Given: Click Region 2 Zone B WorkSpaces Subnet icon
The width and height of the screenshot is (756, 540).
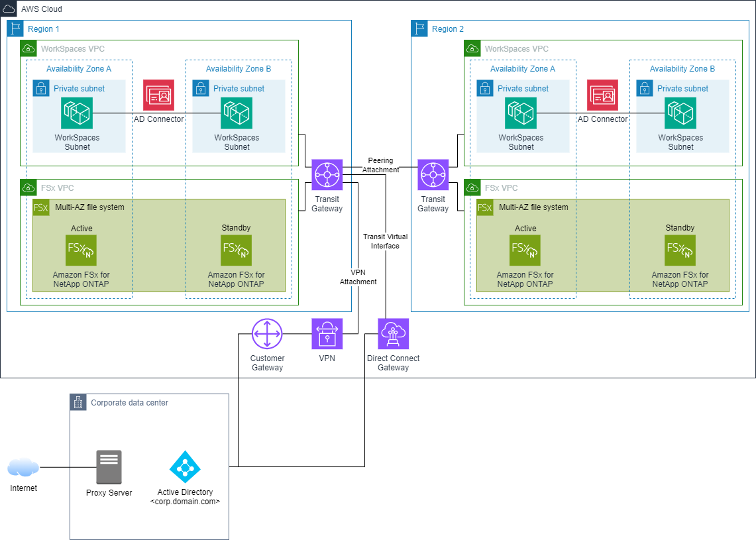Looking at the screenshot, I should 680,113.
